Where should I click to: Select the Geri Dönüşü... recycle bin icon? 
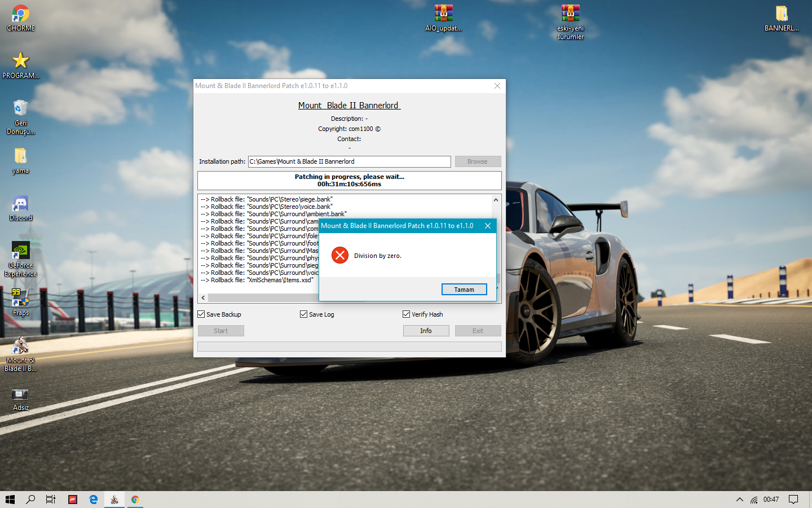point(21,117)
